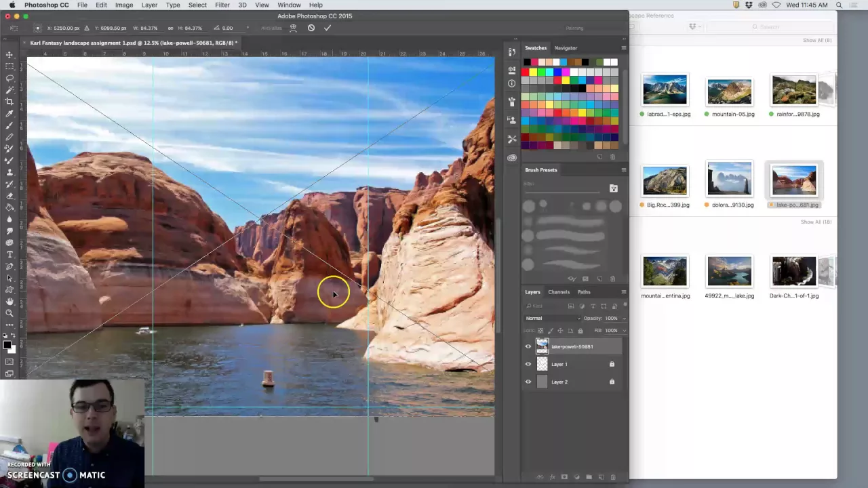This screenshot has width=868, height=488.
Task: Open the Brush Presets panel menu
Action: 623,170
